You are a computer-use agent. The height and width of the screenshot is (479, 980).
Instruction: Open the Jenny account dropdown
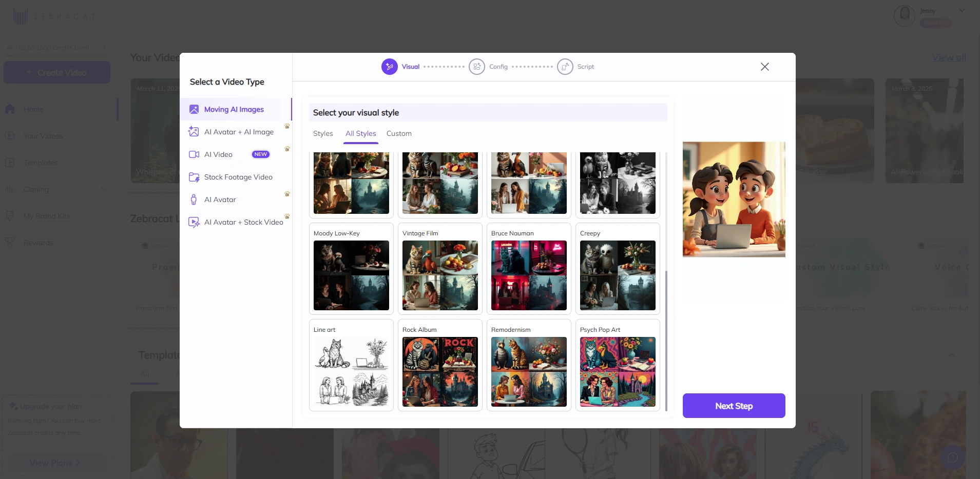(962, 11)
